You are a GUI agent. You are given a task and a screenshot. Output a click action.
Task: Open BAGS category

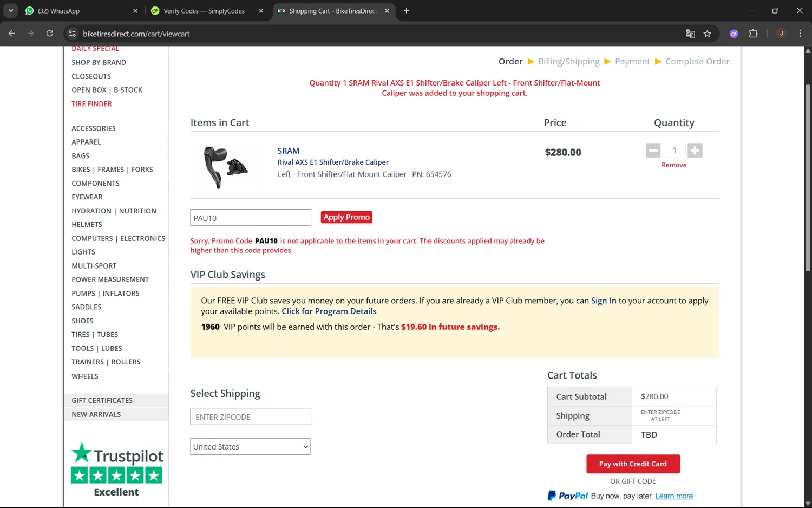click(x=80, y=156)
